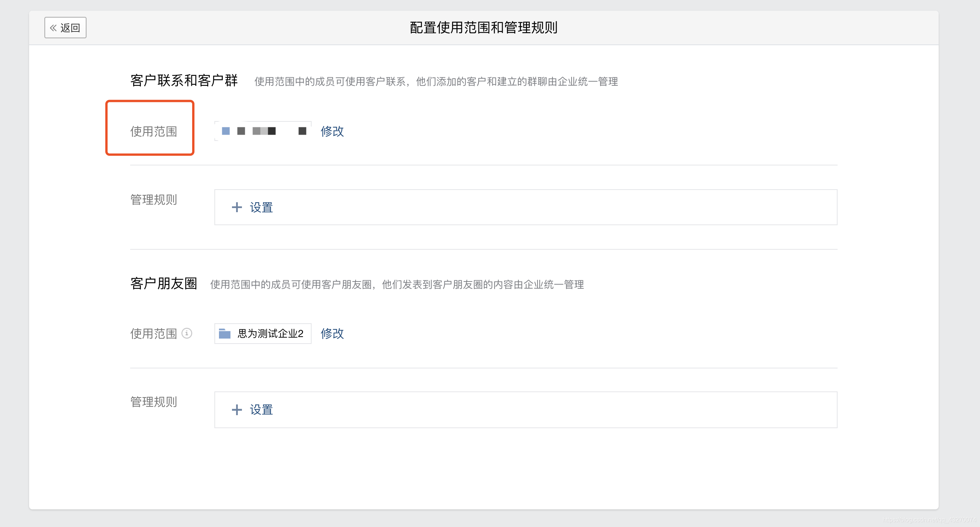Screen dimensions: 980x527
Task: Click the page title 配置使用范围和管理规则
Action: (x=483, y=28)
